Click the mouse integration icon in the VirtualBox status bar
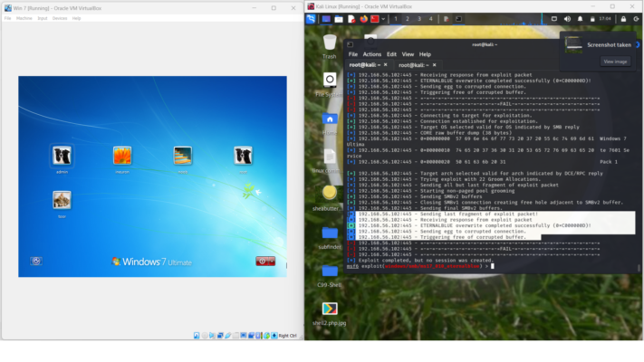The image size is (644, 362). click(266, 336)
